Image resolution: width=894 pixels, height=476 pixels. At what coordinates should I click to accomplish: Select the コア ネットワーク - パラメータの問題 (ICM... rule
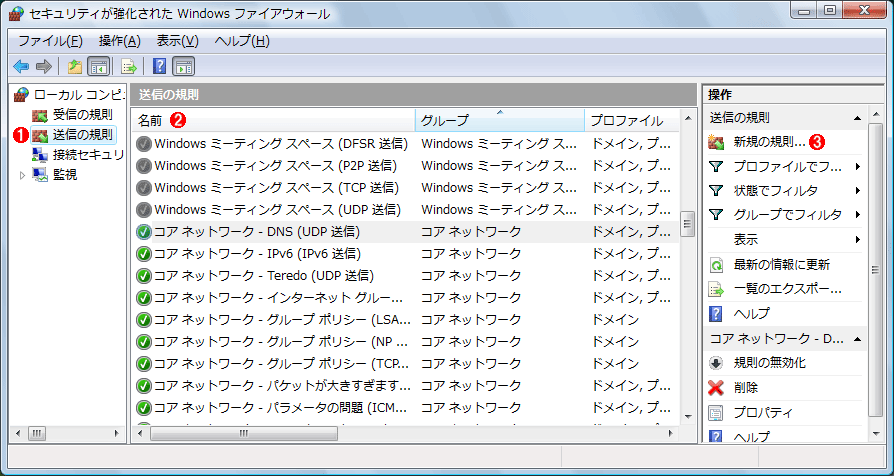pos(281,408)
